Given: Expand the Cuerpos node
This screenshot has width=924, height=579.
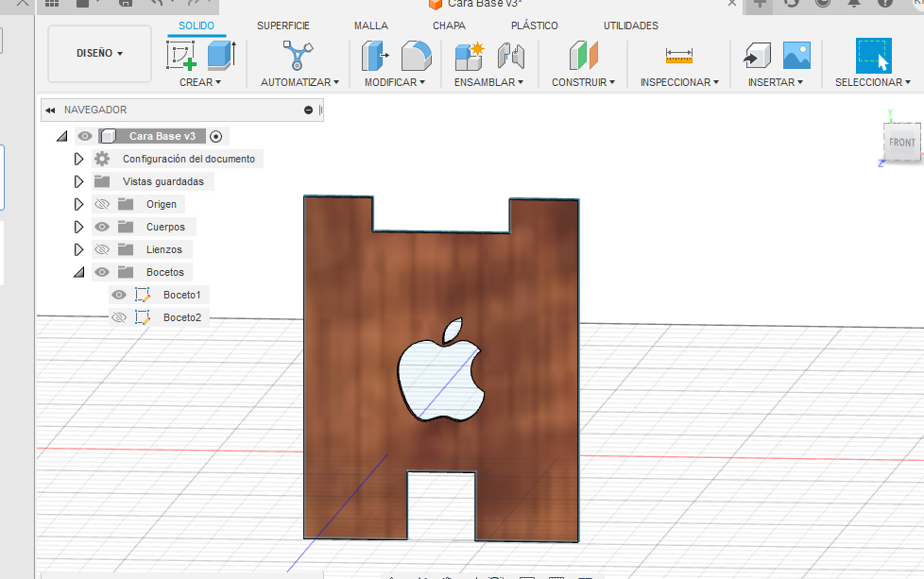Looking at the screenshot, I should click(78, 227).
